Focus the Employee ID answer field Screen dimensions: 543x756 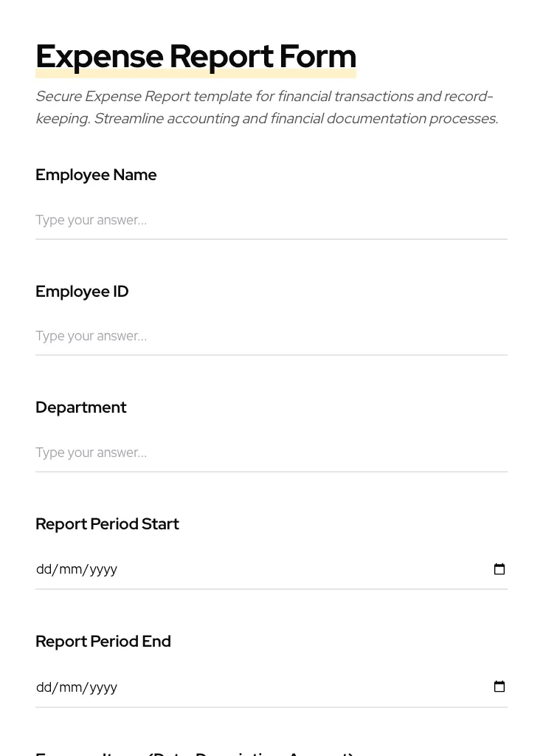coord(221,336)
